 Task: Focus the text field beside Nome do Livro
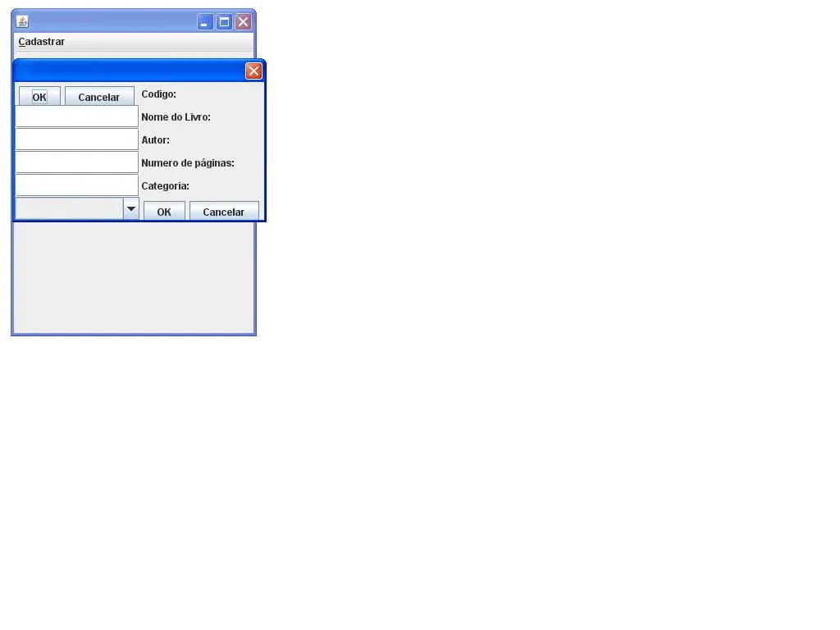point(76,116)
